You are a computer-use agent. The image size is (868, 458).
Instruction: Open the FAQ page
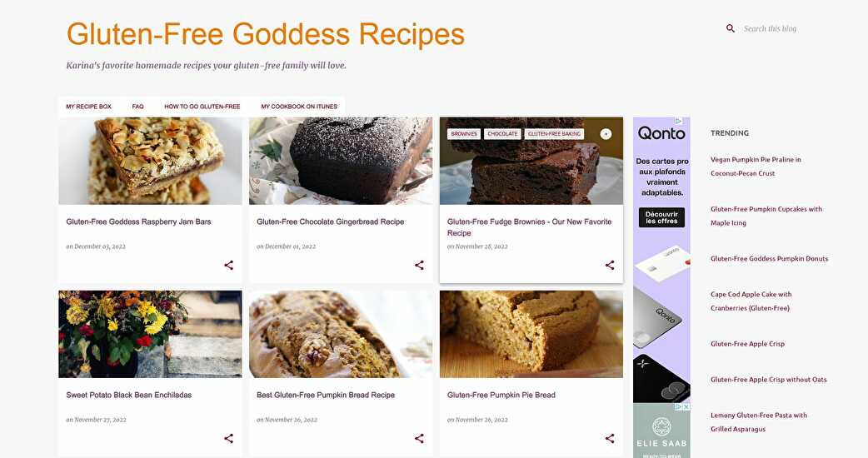pyautogui.click(x=137, y=107)
